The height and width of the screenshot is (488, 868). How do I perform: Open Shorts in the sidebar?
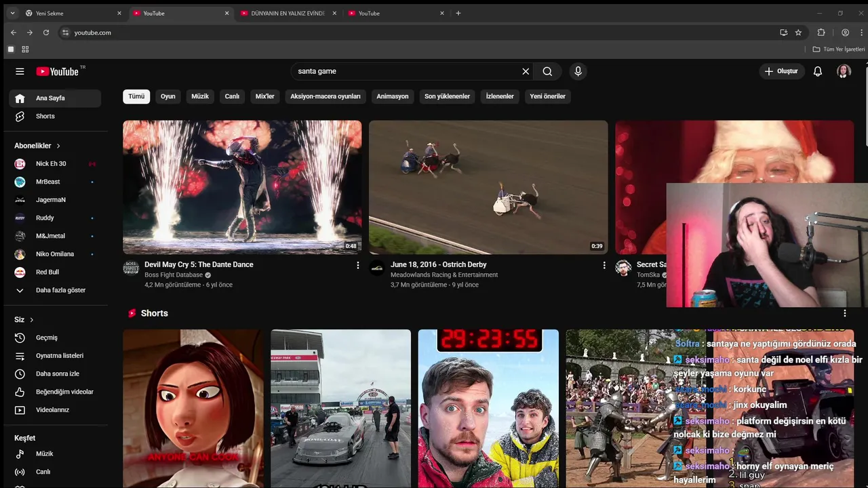(x=55, y=117)
